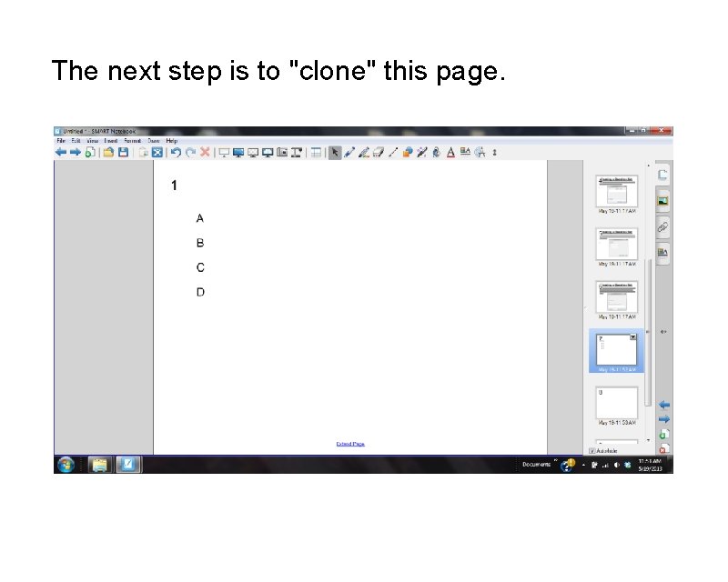Click the Extend Page link
The image size is (728, 582).
(x=349, y=443)
